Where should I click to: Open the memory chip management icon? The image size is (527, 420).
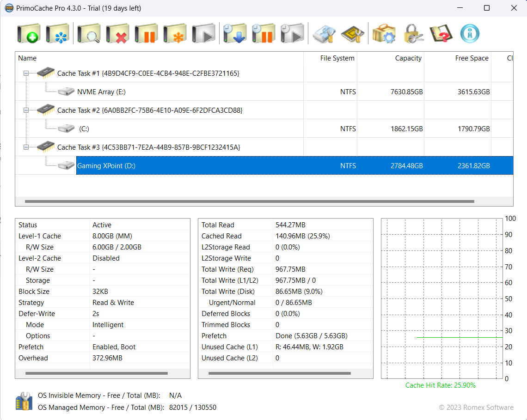tap(352, 34)
